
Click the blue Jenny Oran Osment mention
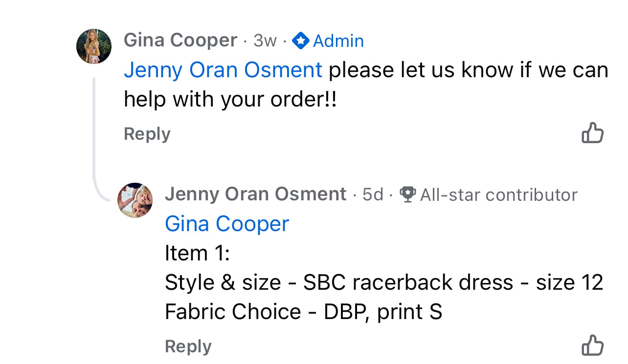click(223, 70)
